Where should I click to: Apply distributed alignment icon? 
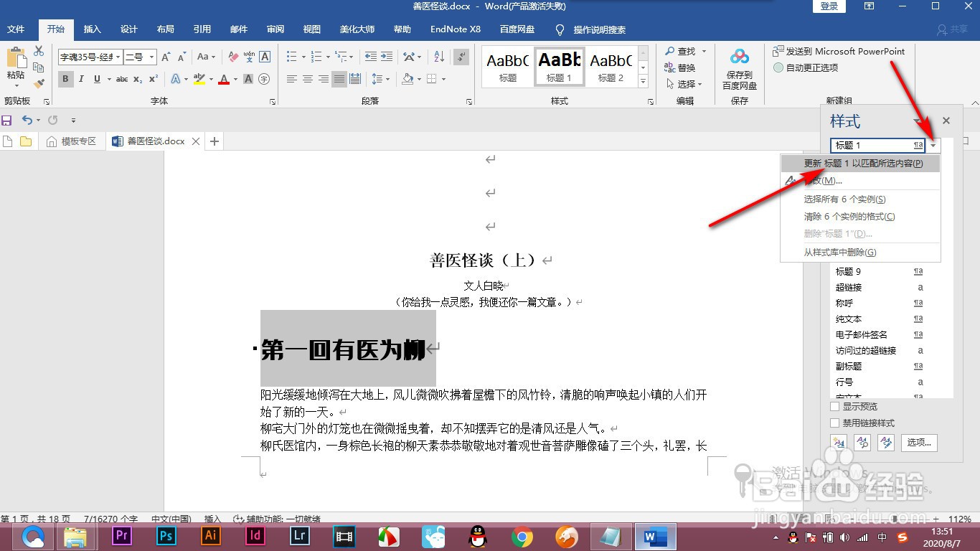point(356,79)
